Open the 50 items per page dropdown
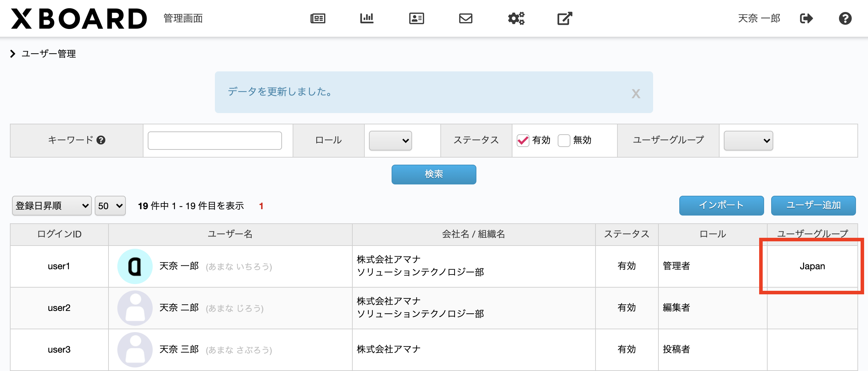The height and width of the screenshot is (371, 868). coord(110,206)
